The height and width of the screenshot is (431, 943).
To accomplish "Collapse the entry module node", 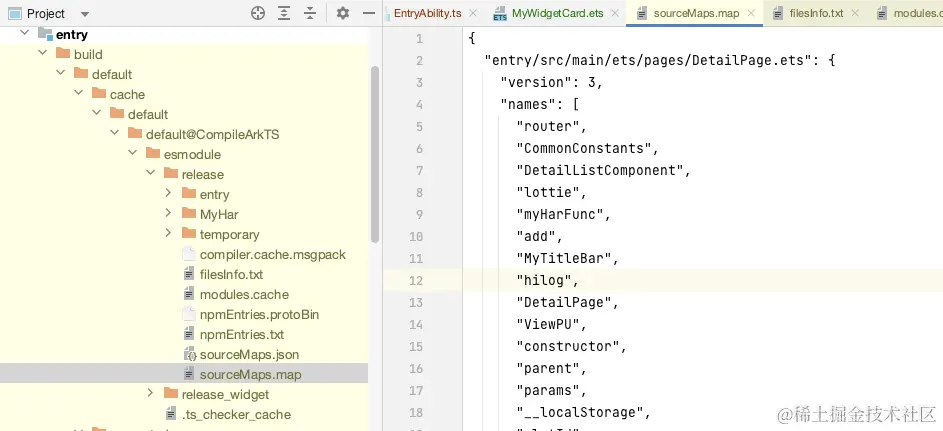I will click(24, 34).
